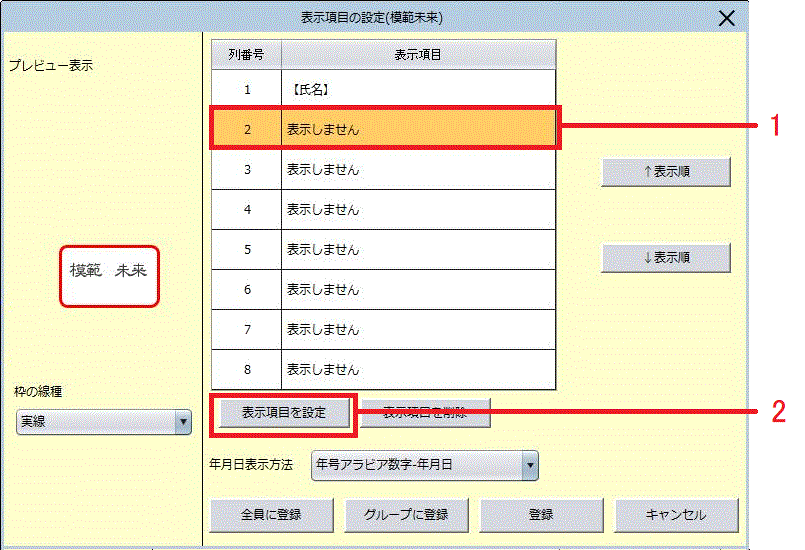The height and width of the screenshot is (550, 805).
Task: Select row 6 表示しません
Action: [384, 290]
